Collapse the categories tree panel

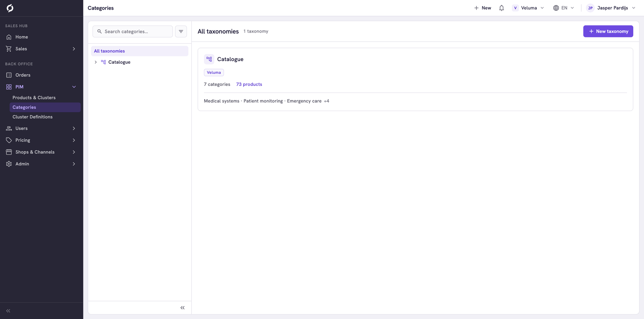(182, 308)
